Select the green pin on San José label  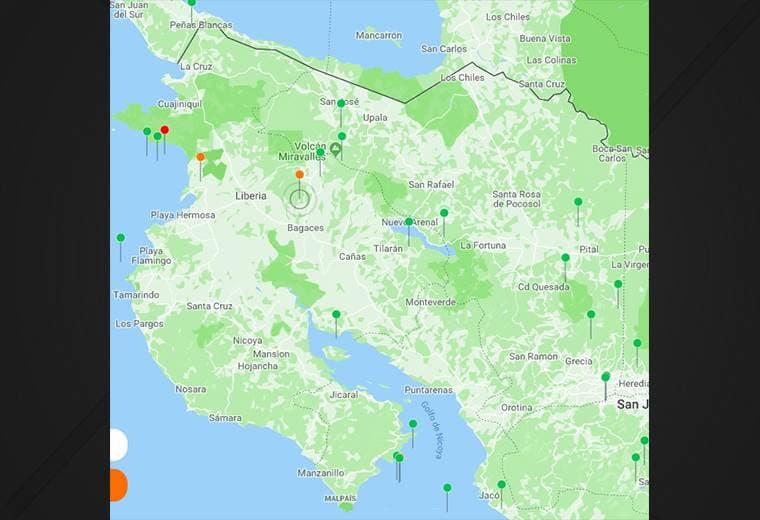click(x=341, y=104)
